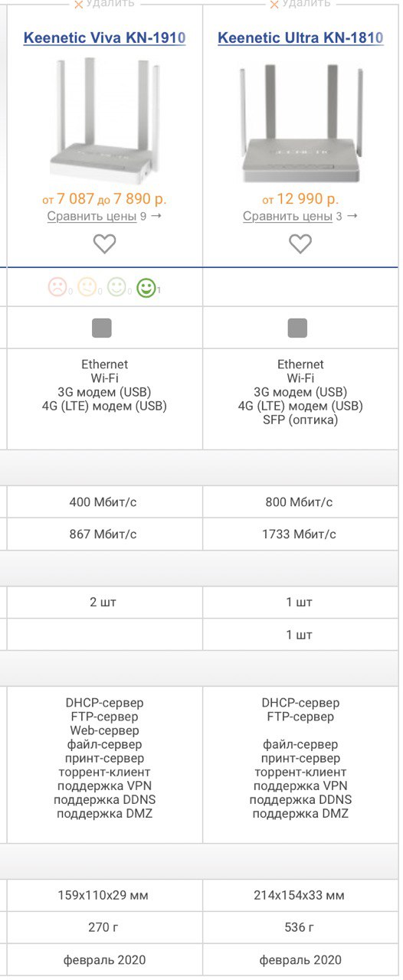Add Keenetic Viva KN-1910 to favorites heart
Image resolution: width=403 pixels, height=980 pixels.
(104, 243)
